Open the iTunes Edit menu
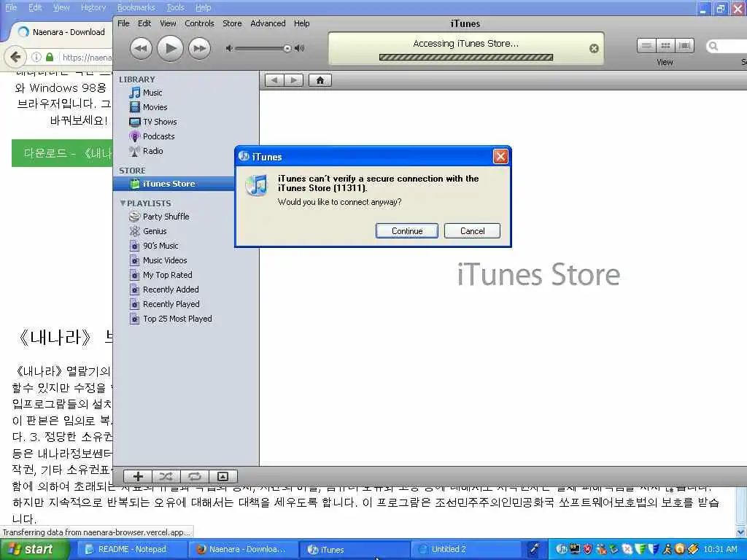Viewport: 747px width, 560px height. pos(144,23)
